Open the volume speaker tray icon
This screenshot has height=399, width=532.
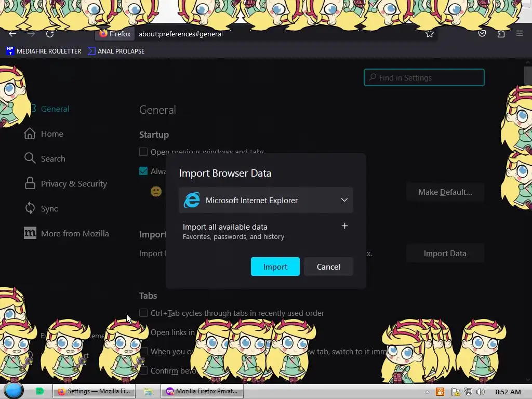[481, 392]
